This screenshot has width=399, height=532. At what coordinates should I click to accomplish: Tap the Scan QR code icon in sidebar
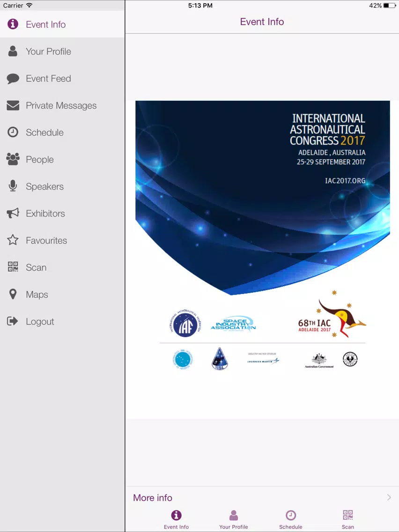coord(13,267)
